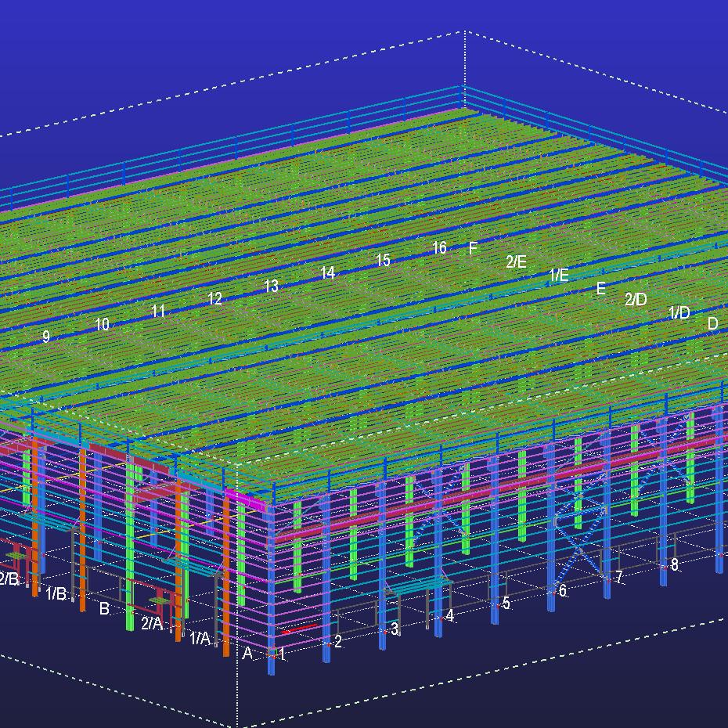
Task: Select the 1/A grid label
Action: (200, 639)
